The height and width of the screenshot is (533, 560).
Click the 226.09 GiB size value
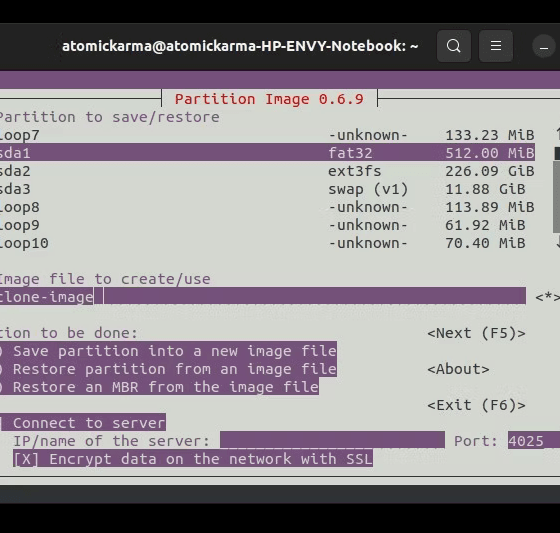coord(490,171)
